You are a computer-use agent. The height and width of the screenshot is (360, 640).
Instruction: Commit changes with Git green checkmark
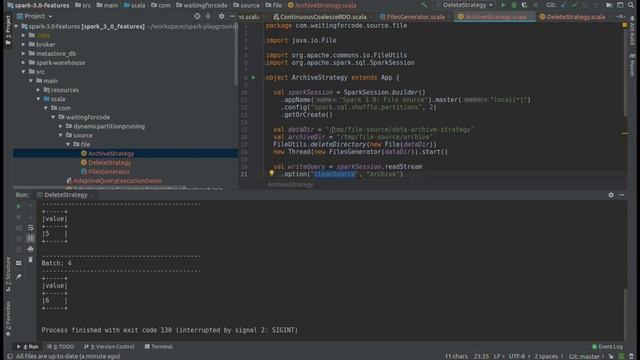[574, 5]
